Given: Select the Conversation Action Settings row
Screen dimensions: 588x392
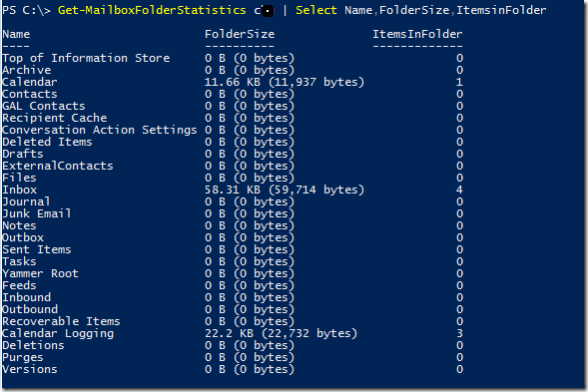Looking at the screenshot, I should click(x=233, y=130).
